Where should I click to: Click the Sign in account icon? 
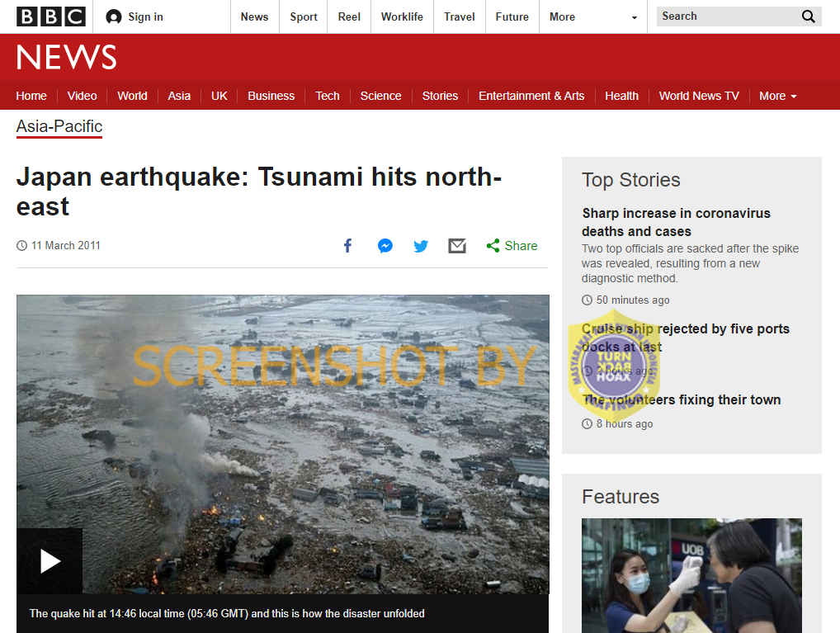click(114, 17)
